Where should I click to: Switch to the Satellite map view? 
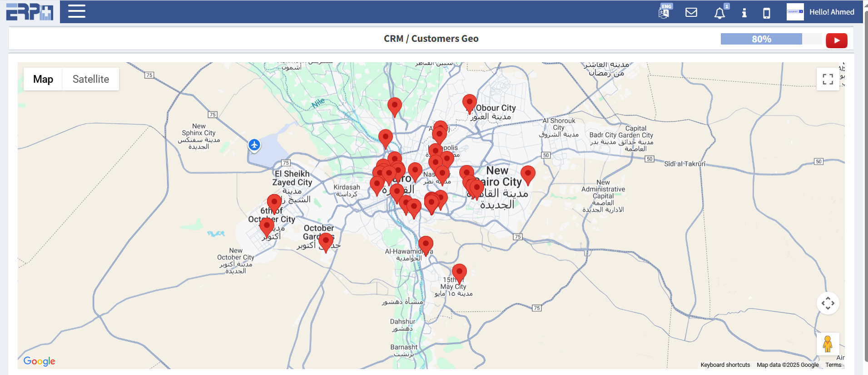(x=91, y=79)
